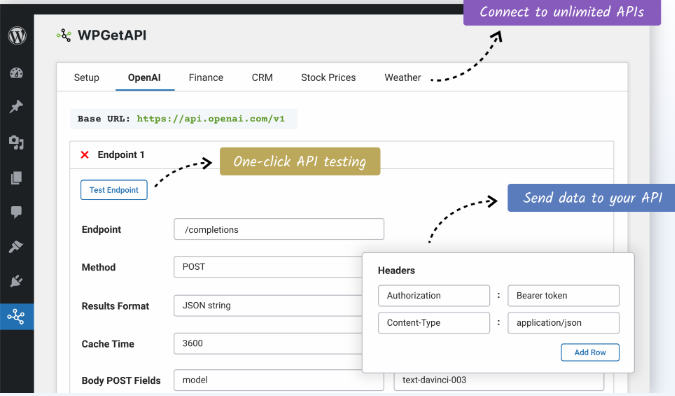Screen dimensions: 675x396
Task: Open the Media library icon
Action: pos(16,142)
